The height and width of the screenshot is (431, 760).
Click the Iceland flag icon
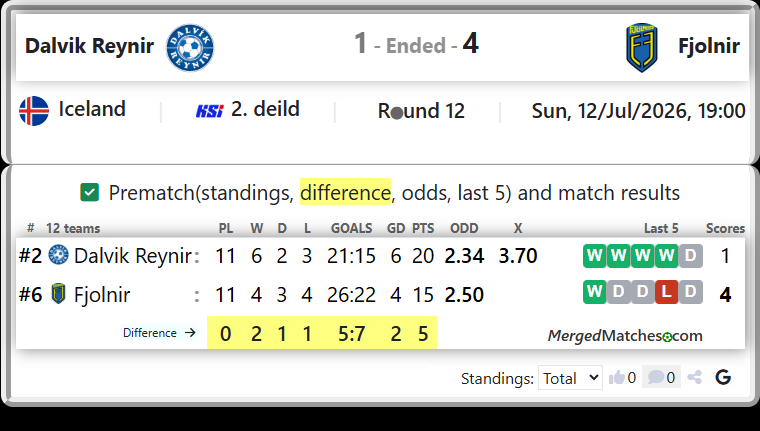tap(34, 111)
